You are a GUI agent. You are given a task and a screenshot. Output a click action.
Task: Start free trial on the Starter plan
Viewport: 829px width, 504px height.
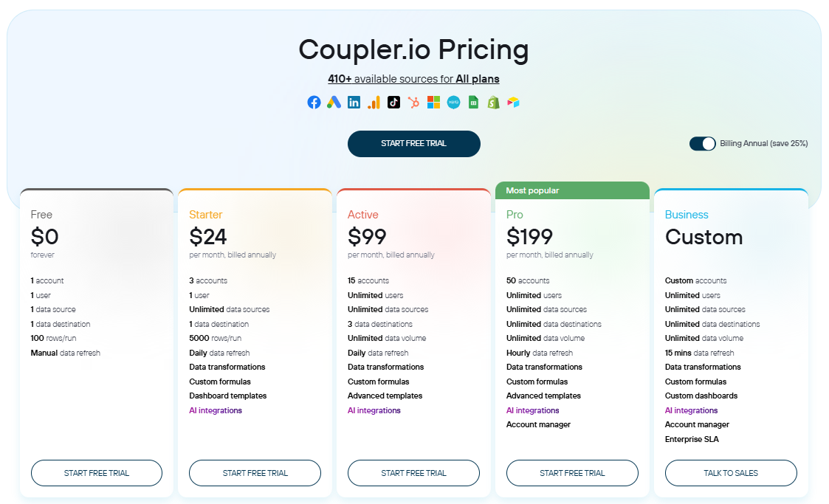(x=255, y=473)
